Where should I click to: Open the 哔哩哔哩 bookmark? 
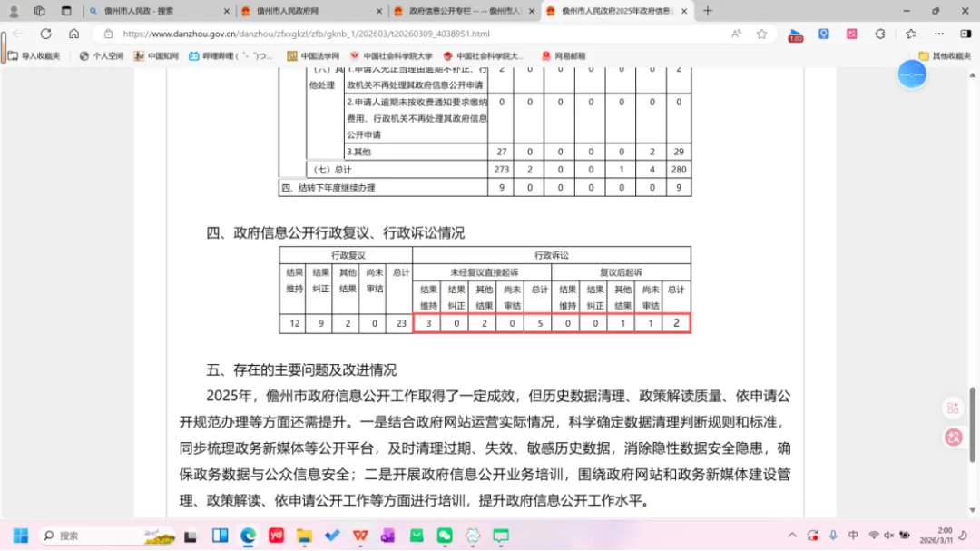230,55
